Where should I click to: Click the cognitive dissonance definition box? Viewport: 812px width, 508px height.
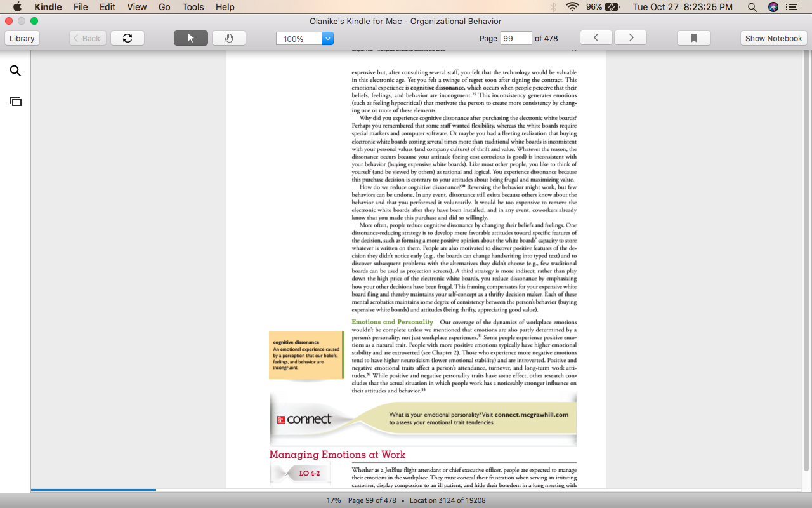pyautogui.click(x=306, y=355)
